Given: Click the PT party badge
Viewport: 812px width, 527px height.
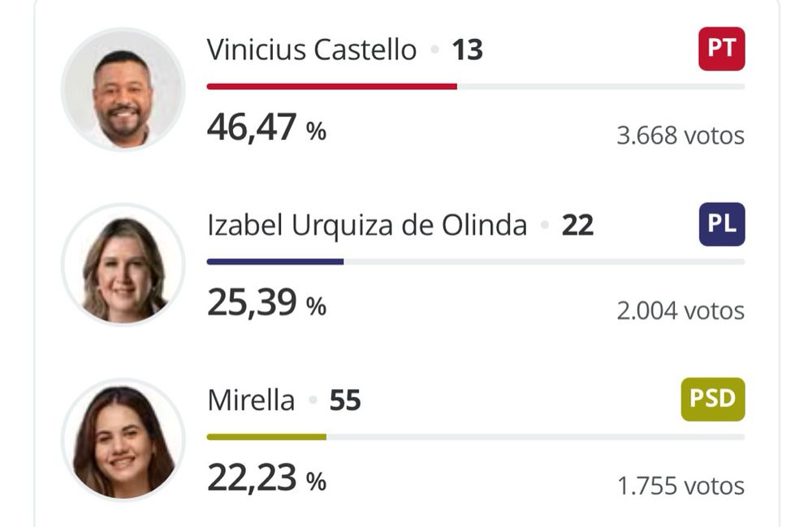Looking at the screenshot, I should click(721, 49).
